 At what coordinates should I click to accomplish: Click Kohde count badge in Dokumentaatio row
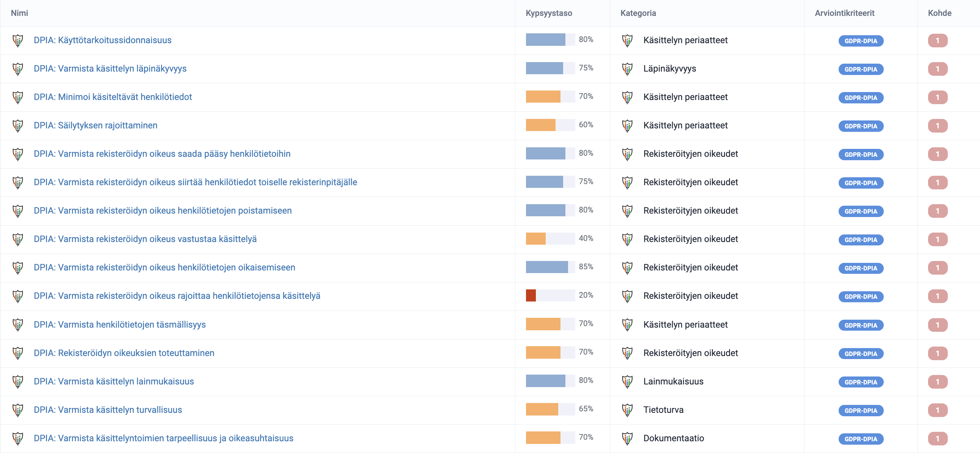point(938,439)
